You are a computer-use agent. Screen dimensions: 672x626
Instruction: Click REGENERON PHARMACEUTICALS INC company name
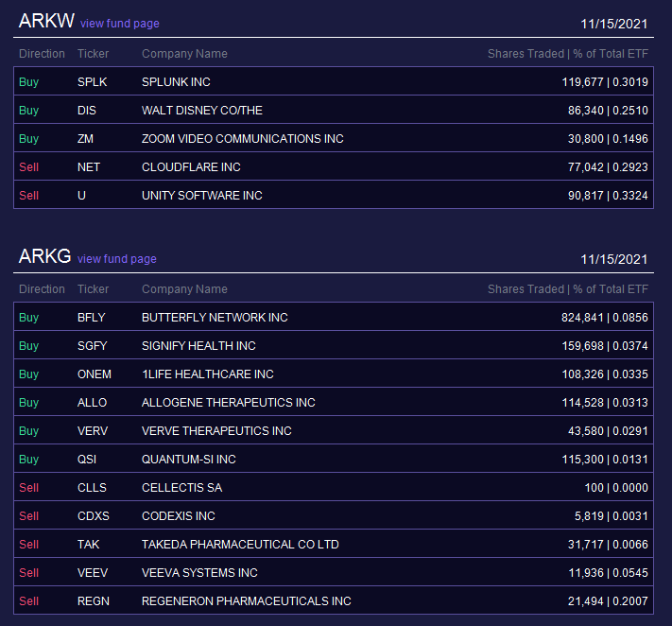coord(247,601)
